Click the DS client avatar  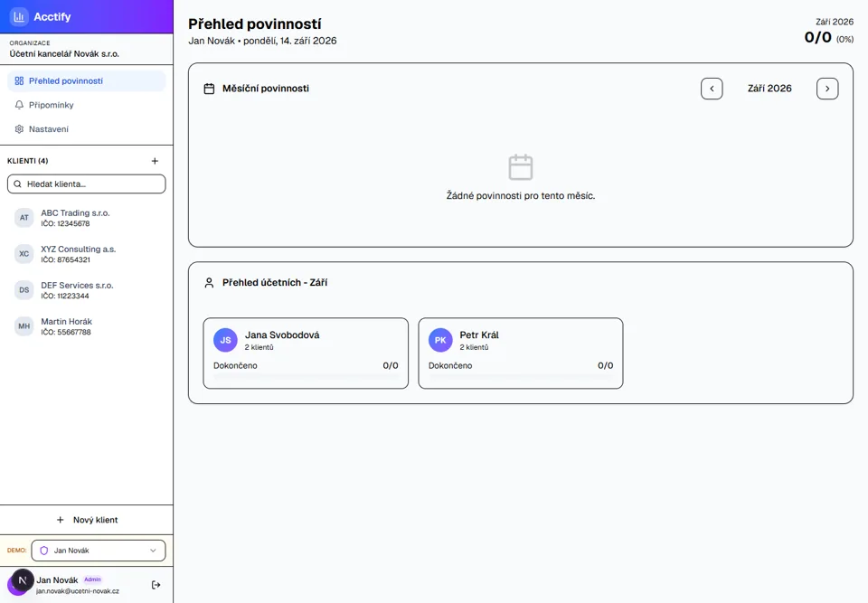pyautogui.click(x=24, y=289)
